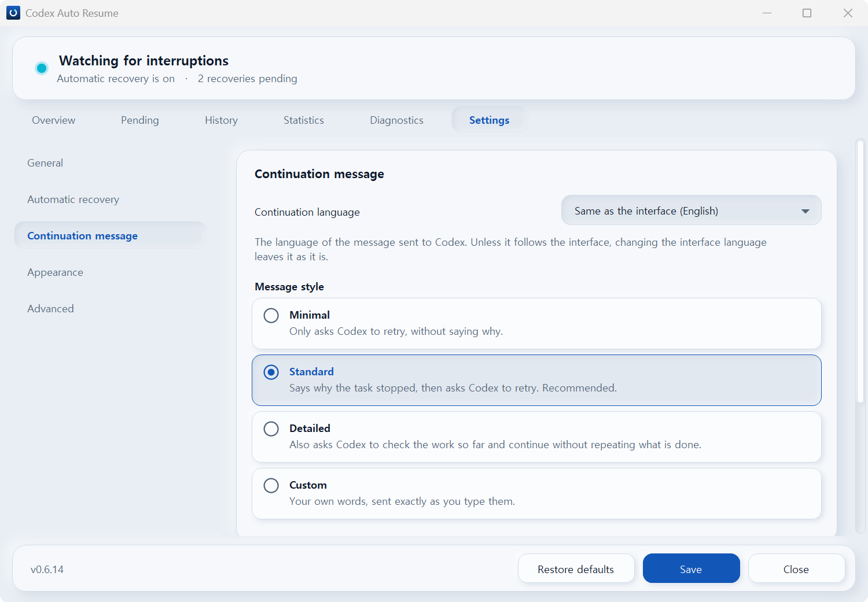Click the 'Watching for interruptions' heading
The image size is (868, 602).
144,61
